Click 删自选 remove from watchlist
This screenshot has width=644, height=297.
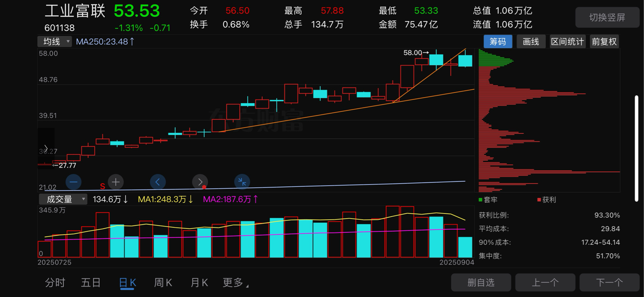pyautogui.click(x=481, y=283)
